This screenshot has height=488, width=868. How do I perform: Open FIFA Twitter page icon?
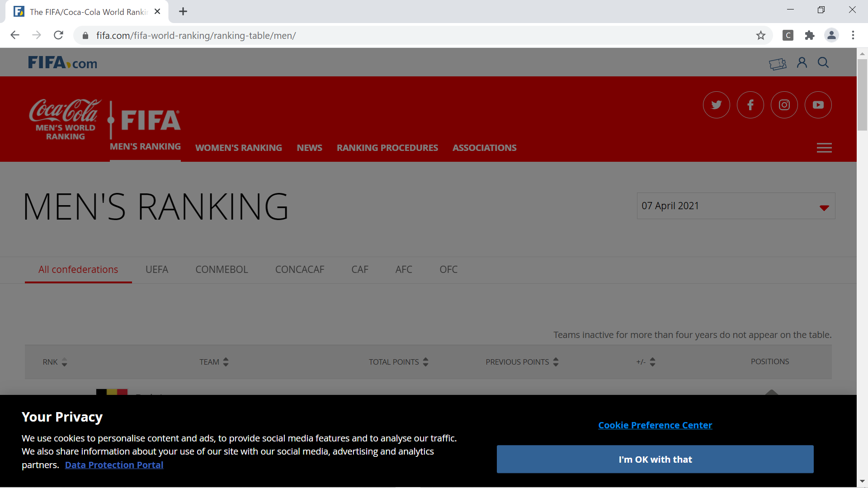716,105
